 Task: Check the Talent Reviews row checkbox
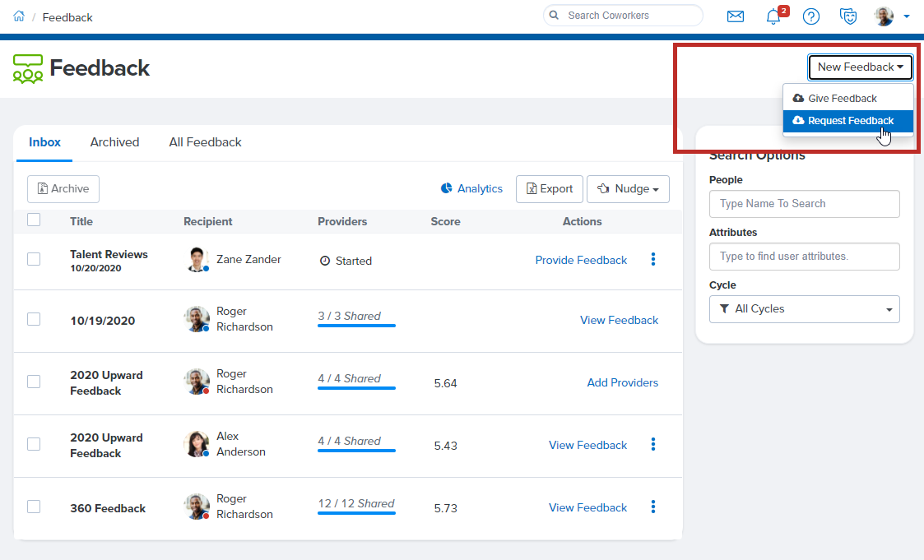tap(34, 259)
